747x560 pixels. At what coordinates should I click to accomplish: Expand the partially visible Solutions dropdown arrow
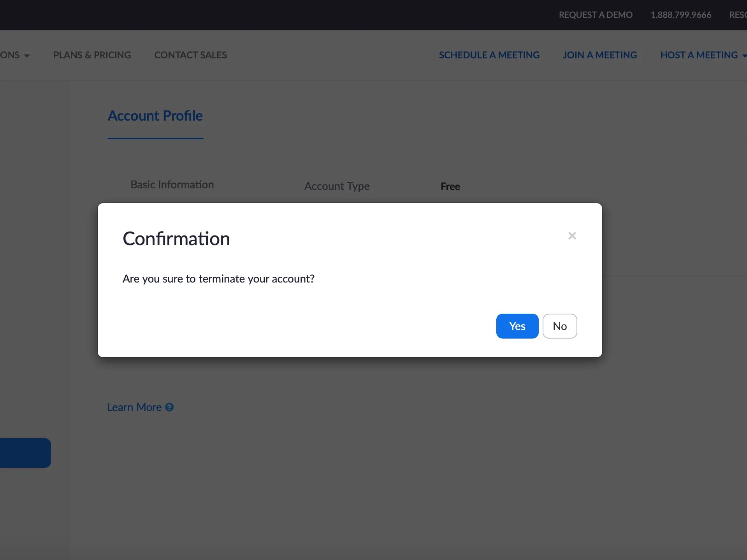pyautogui.click(x=26, y=56)
